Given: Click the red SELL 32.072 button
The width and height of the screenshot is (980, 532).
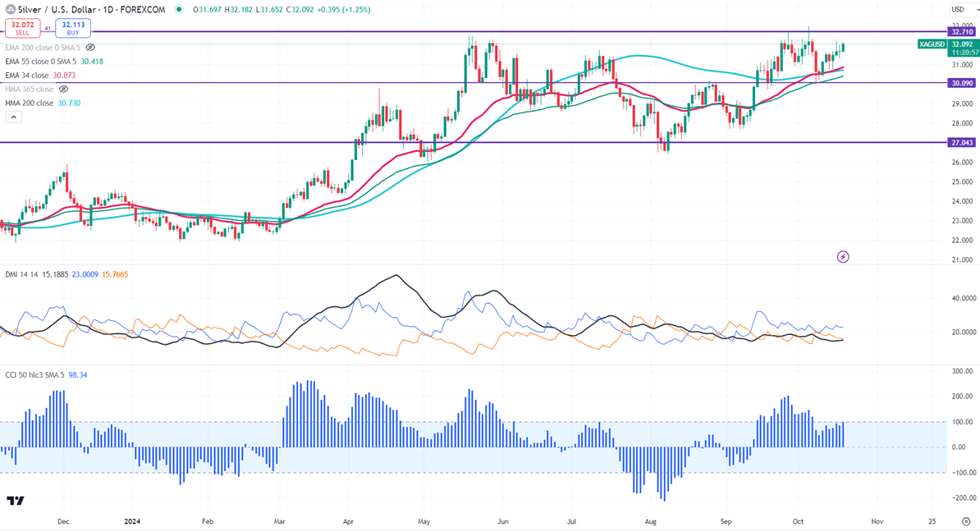Looking at the screenshot, I should pos(22,28).
